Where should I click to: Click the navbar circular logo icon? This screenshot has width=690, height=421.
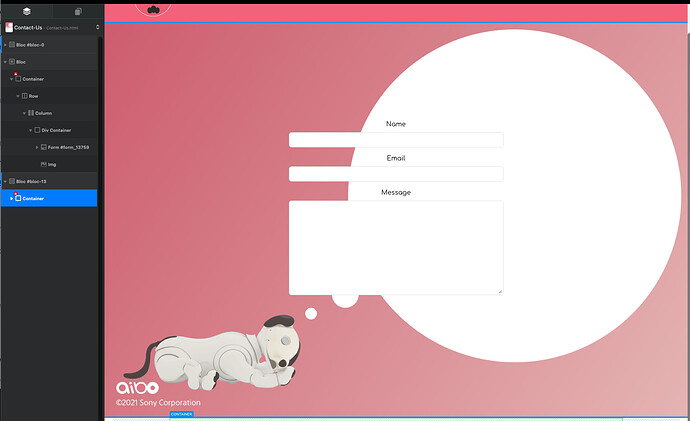(153, 10)
